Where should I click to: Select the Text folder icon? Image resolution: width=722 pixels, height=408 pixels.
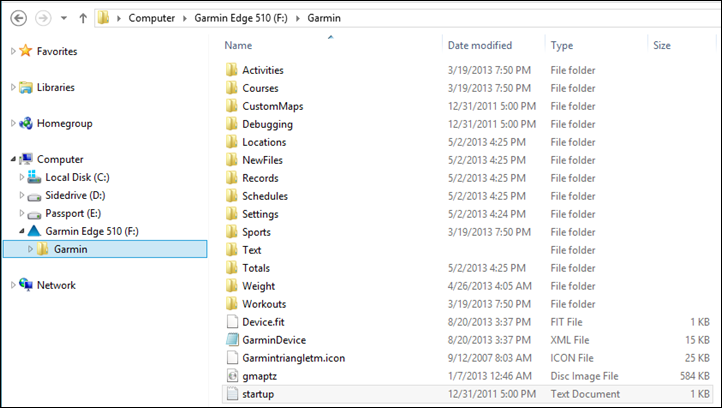(x=232, y=249)
